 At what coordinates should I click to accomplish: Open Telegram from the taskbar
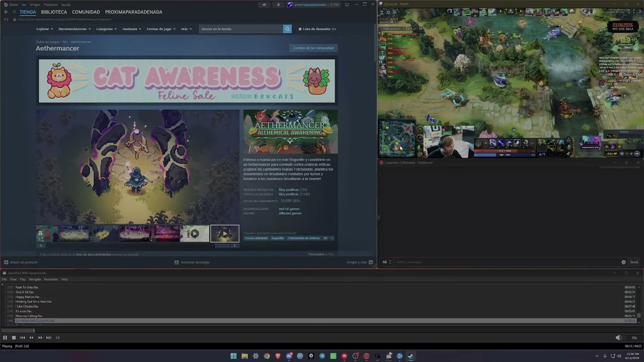(322, 356)
